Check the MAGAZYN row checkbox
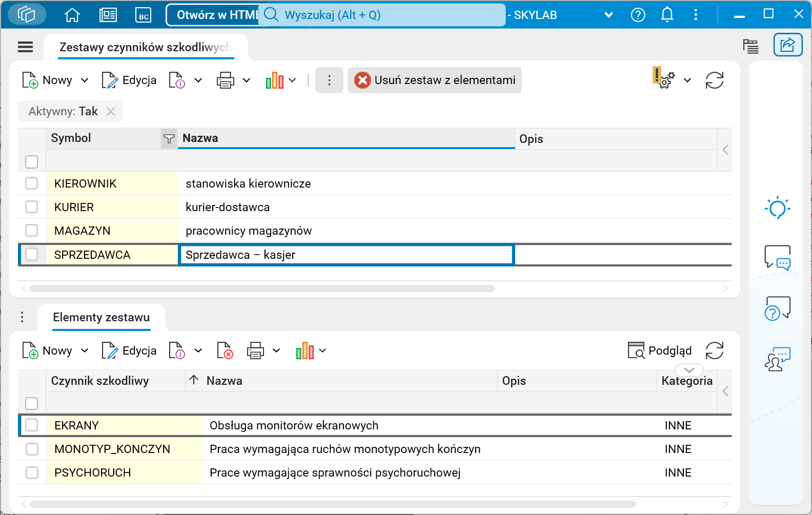This screenshot has width=812, height=515. (32, 230)
